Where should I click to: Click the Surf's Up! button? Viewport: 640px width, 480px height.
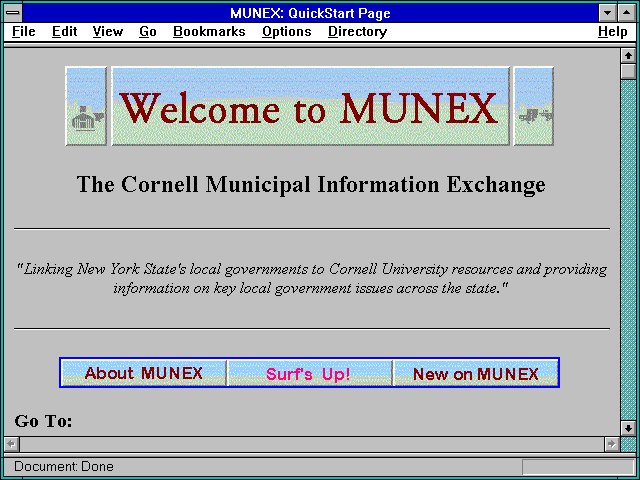point(310,373)
